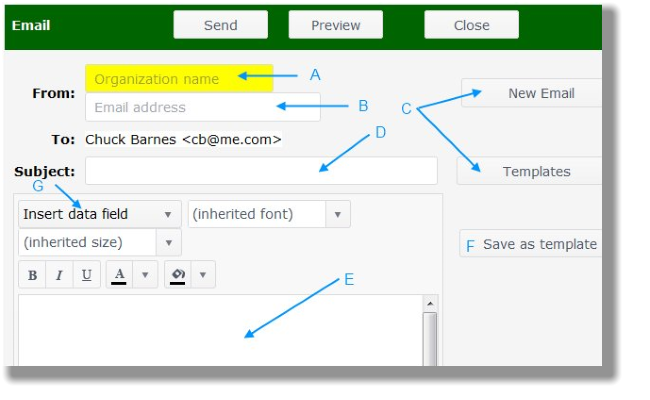Screen dimensions: 650x400
Task: Click the Send button
Action: (220, 25)
